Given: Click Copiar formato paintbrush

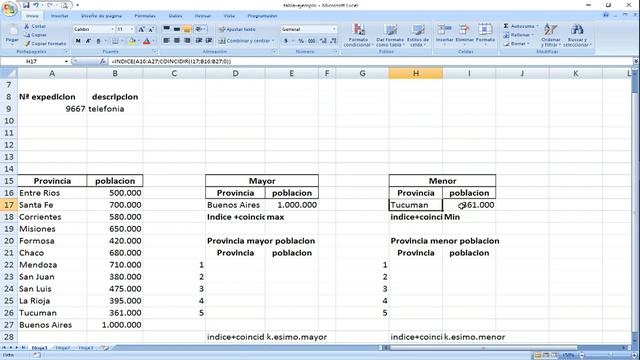Looking at the screenshot, I should pyautogui.click(x=27, y=43).
